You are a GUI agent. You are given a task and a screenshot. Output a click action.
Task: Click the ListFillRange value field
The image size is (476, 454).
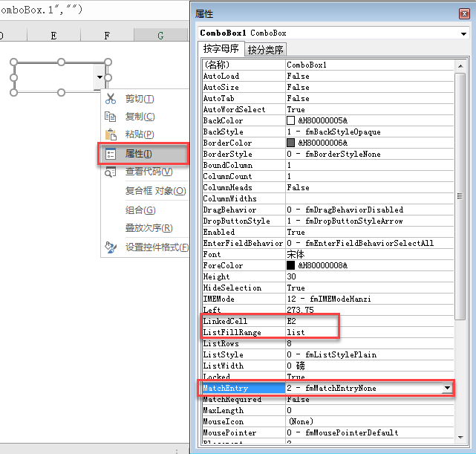(370, 332)
